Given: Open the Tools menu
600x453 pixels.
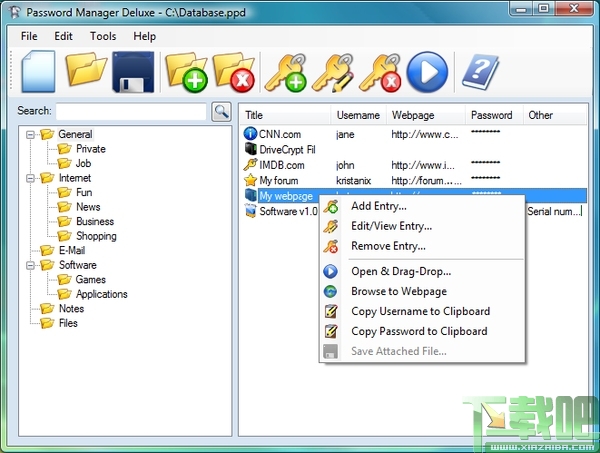Looking at the screenshot, I should (103, 36).
